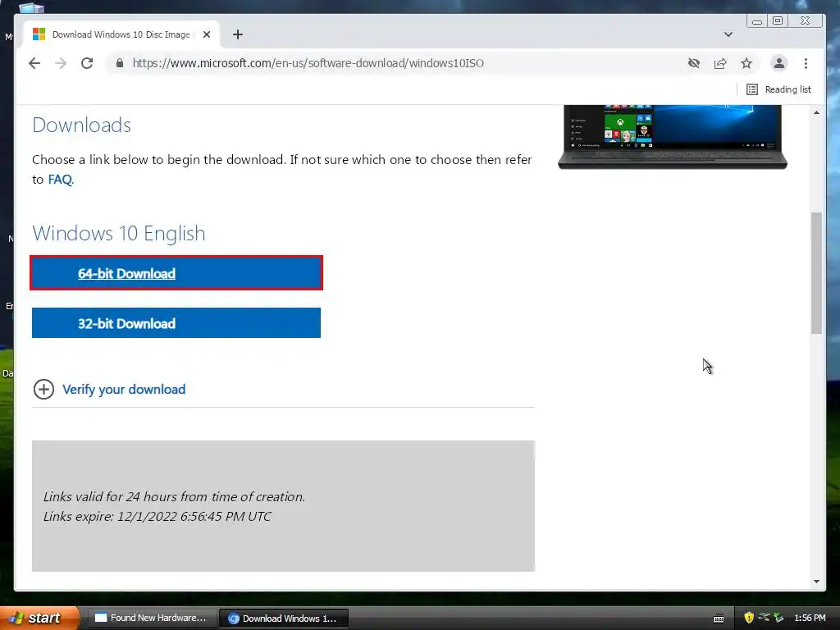Open the Windows XP start menu

[x=39, y=618]
